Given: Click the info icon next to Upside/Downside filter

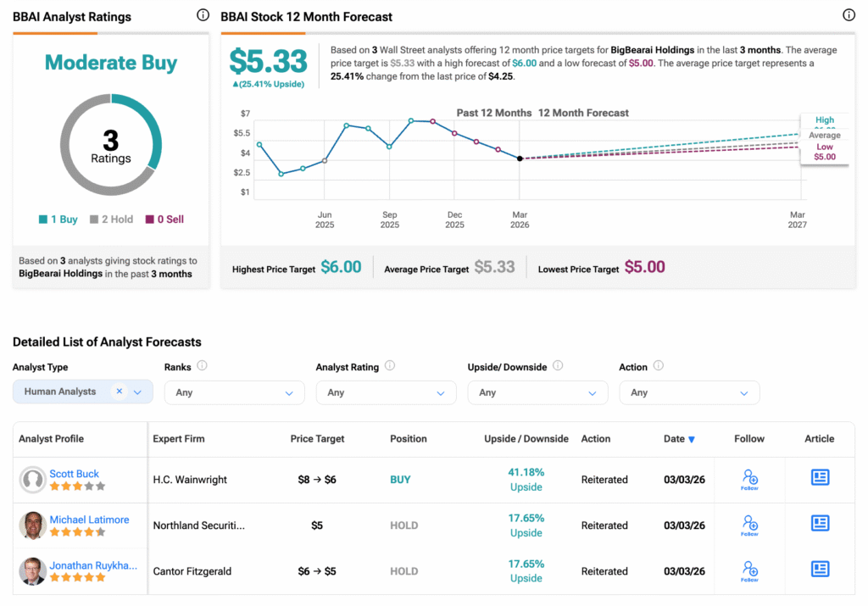Looking at the screenshot, I should coord(558,366).
